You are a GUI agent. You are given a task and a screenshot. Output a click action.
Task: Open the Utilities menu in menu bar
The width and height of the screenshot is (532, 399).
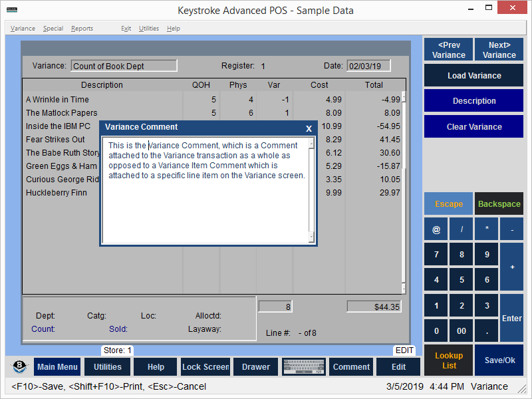tap(149, 29)
